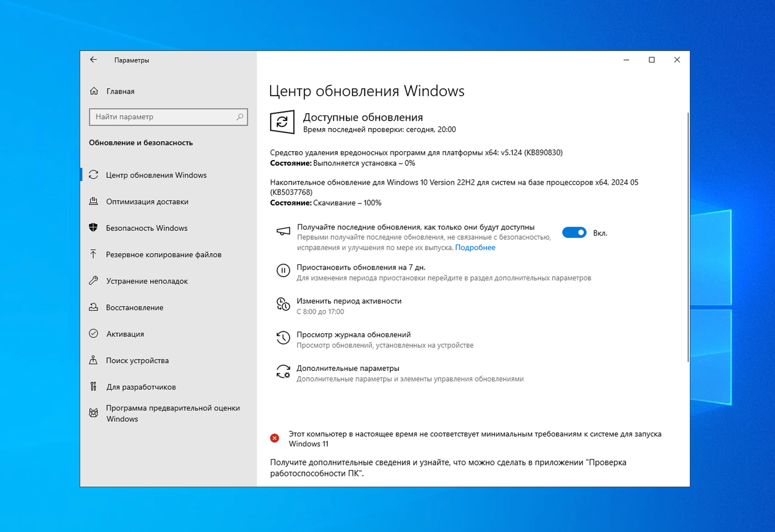Click the shield icon for Безопасность Windows
Viewport: 775px width, 532px height.
(94, 228)
